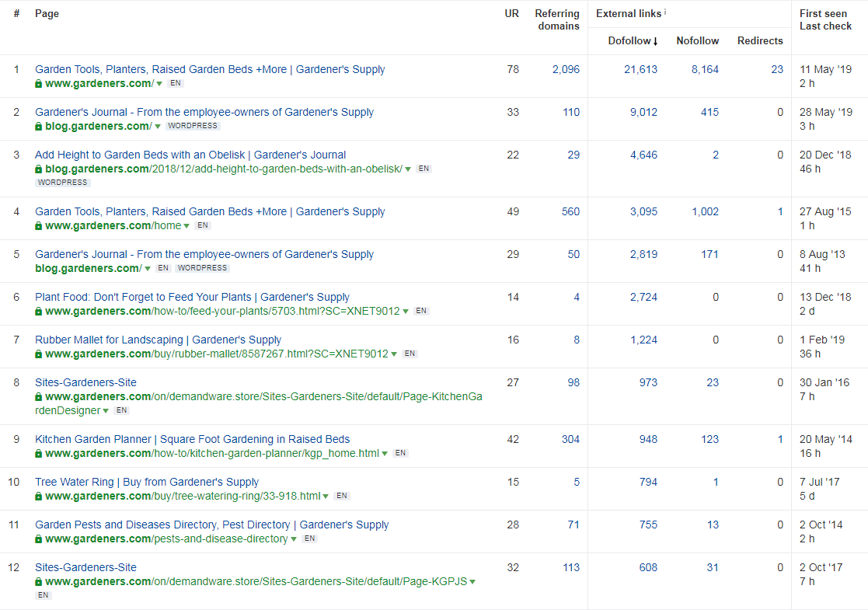The width and height of the screenshot is (868, 610).
Task: Click dofollow count 21,613
Action: tap(640, 69)
